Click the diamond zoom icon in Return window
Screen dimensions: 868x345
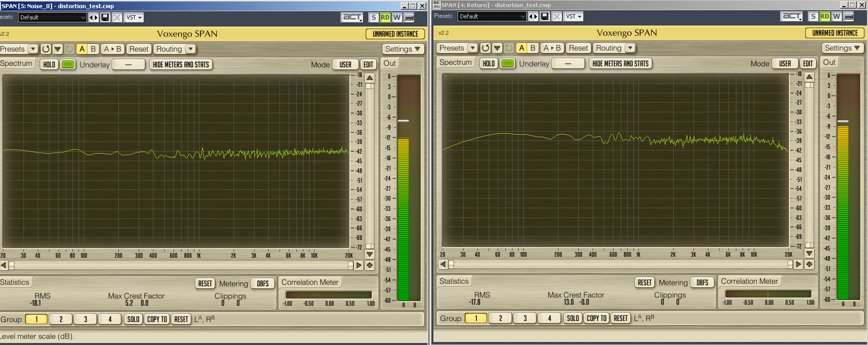coord(809,264)
